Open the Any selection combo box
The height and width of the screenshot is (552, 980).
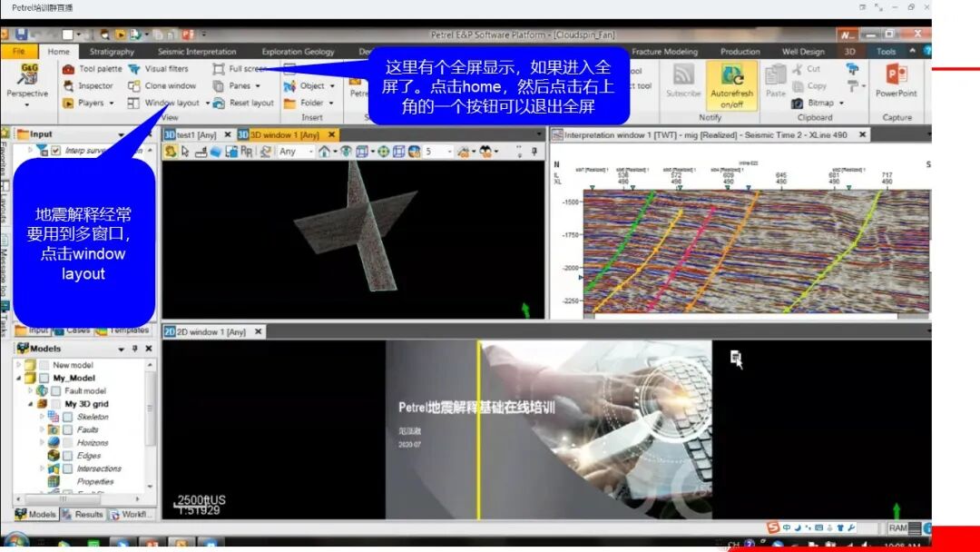[296, 152]
